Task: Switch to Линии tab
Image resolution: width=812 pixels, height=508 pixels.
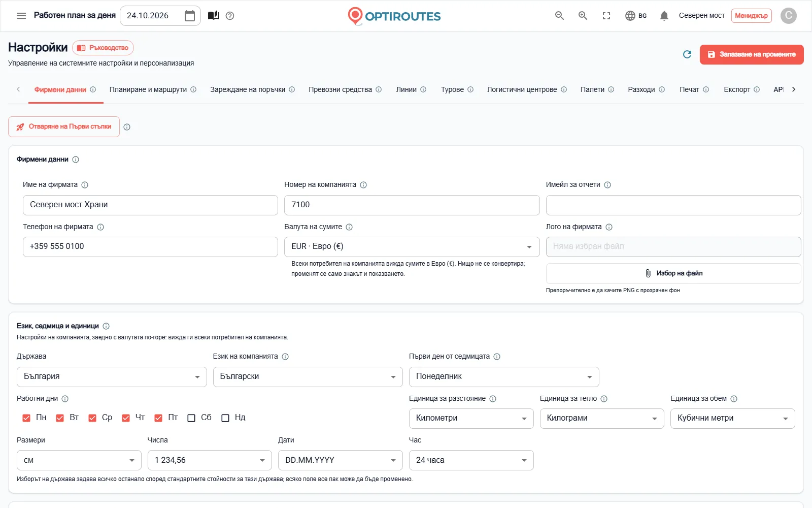Action: 406,89
